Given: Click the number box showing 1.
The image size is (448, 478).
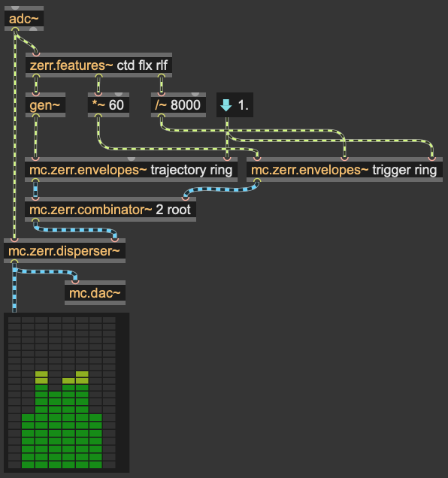Looking at the screenshot, I should tap(235, 105).
